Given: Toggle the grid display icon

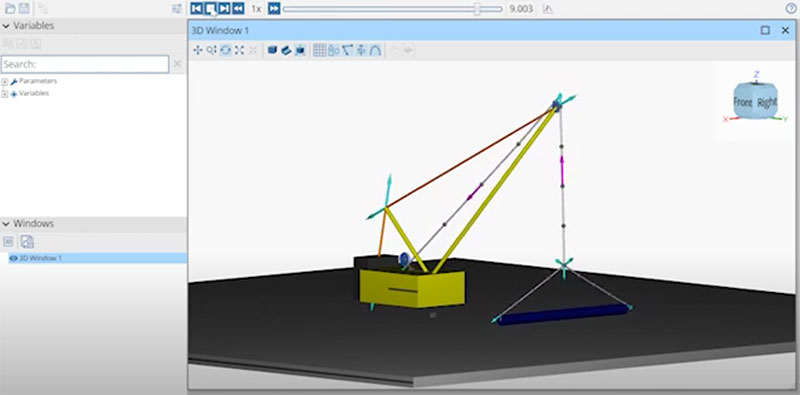Looking at the screenshot, I should pos(319,50).
